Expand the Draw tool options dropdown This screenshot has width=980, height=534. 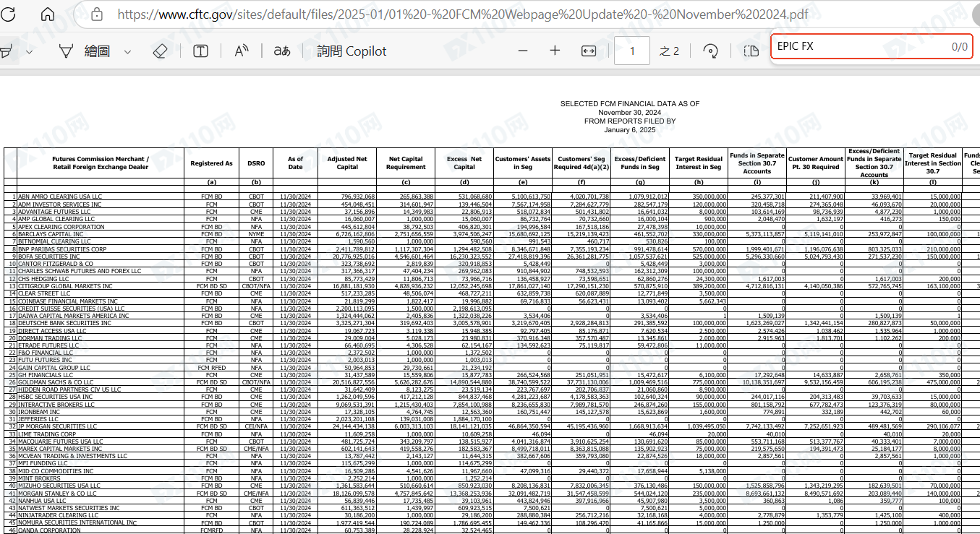click(127, 51)
